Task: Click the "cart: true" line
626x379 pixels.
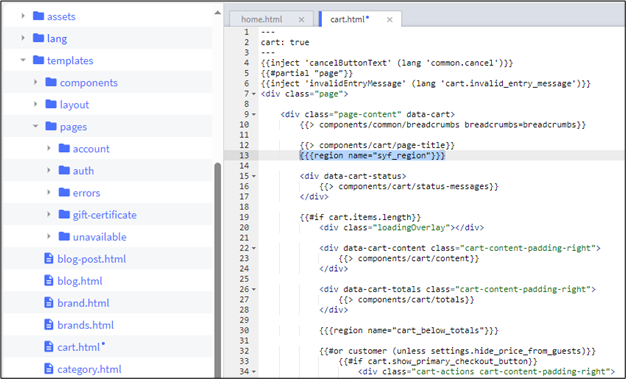Action: [x=285, y=42]
